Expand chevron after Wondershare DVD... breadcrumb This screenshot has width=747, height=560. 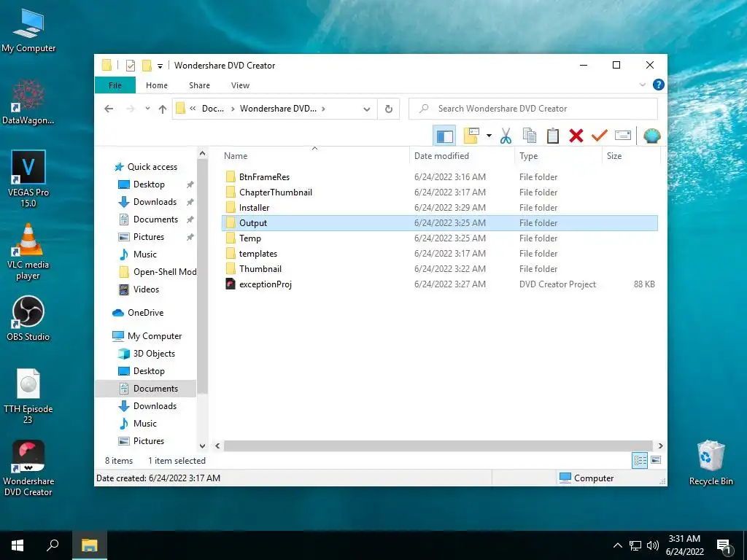click(323, 109)
